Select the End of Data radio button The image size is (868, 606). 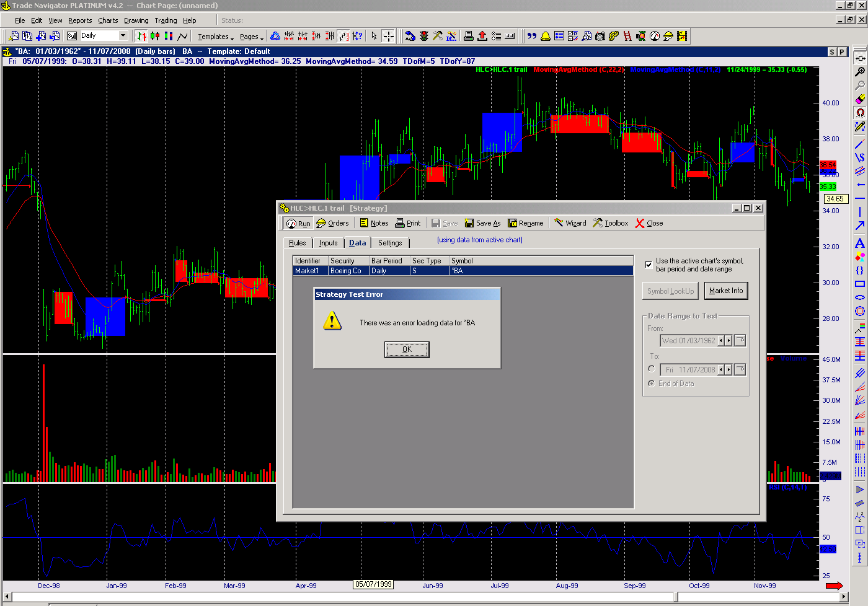click(652, 384)
